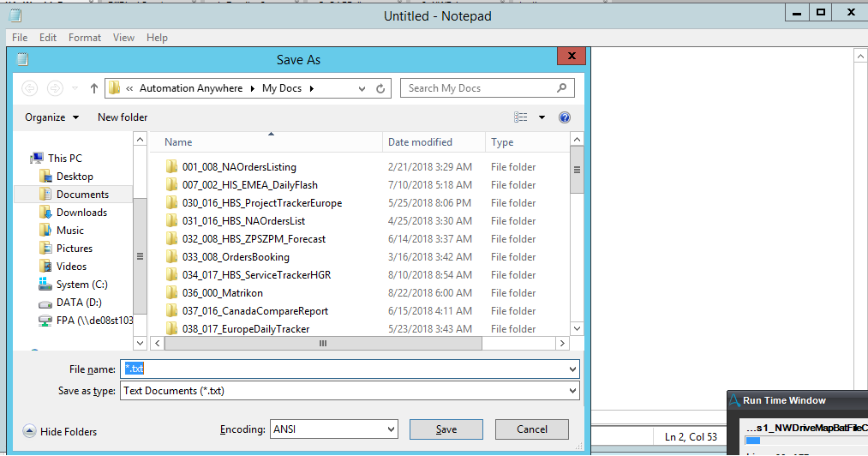This screenshot has width=868, height=456.
Task: Select folder icon of 001_008_NAOrdersListing
Action: (x=171, y=167)
